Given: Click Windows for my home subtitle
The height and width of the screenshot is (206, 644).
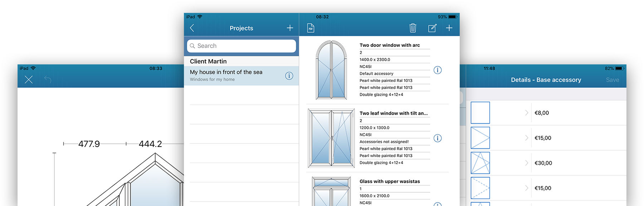Looking at the screenshot, I should [212, 79].
